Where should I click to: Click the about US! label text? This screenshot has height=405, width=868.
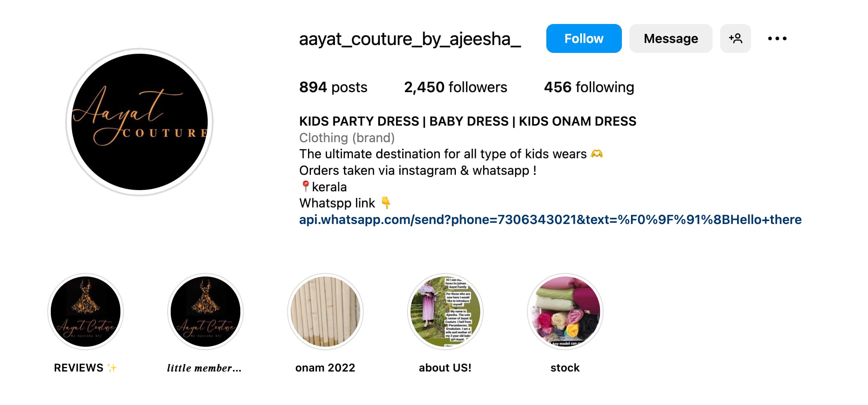[x=445, y=368]
